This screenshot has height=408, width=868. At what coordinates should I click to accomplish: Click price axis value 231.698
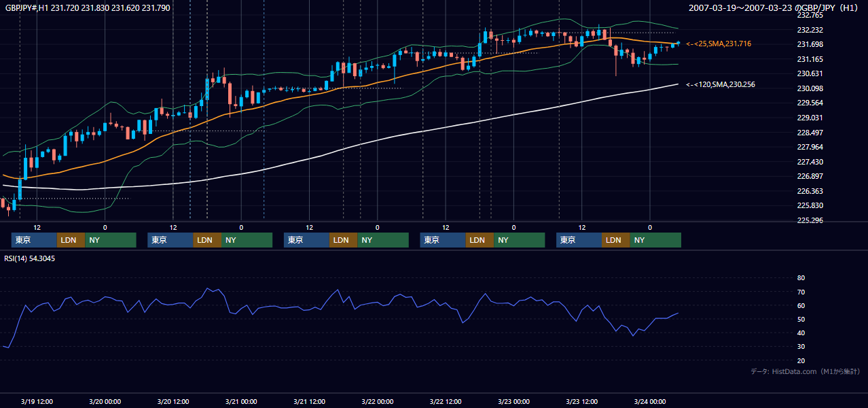coord(810,44)
